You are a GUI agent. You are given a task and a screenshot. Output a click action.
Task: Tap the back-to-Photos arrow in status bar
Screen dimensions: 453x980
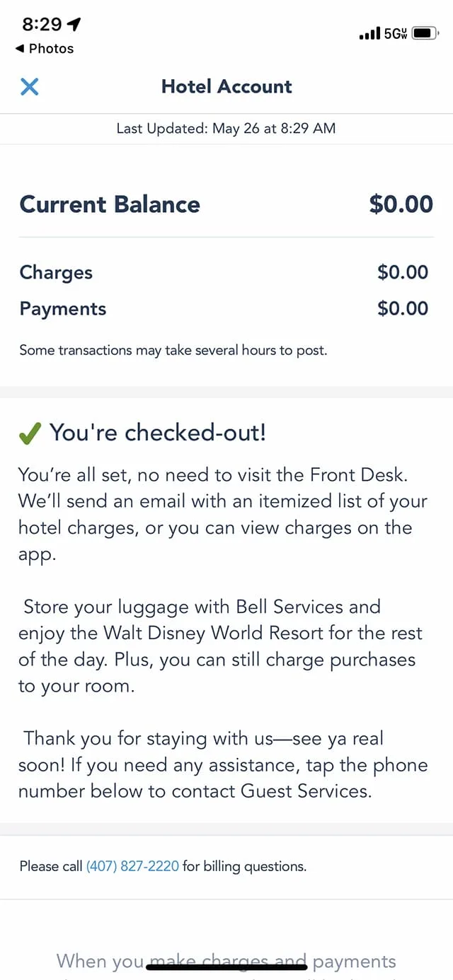tap(20, 49)
